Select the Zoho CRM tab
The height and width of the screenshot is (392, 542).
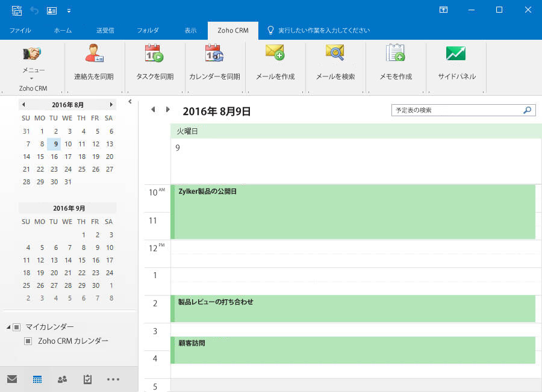(233, 31)
